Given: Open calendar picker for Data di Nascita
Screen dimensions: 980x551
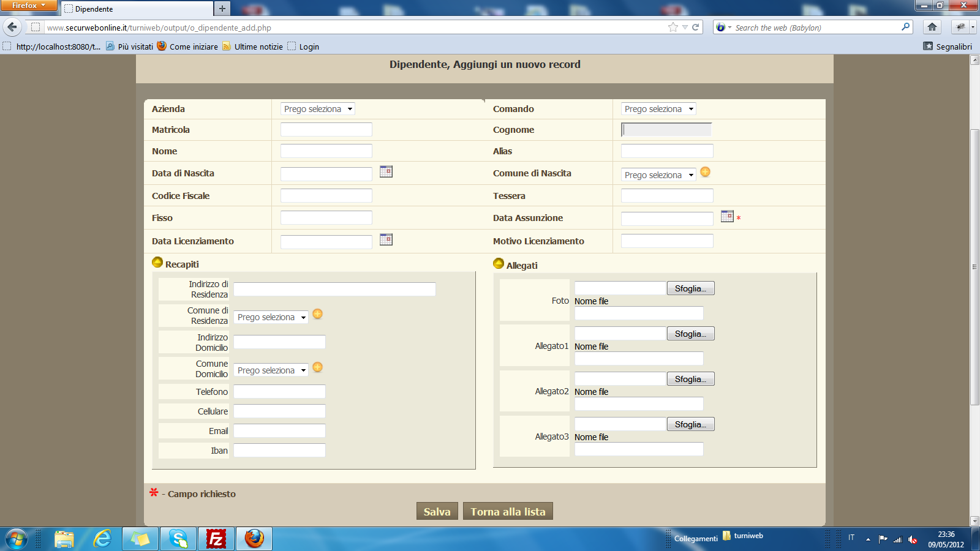Looking at the screenshot, I should [386, 171].
